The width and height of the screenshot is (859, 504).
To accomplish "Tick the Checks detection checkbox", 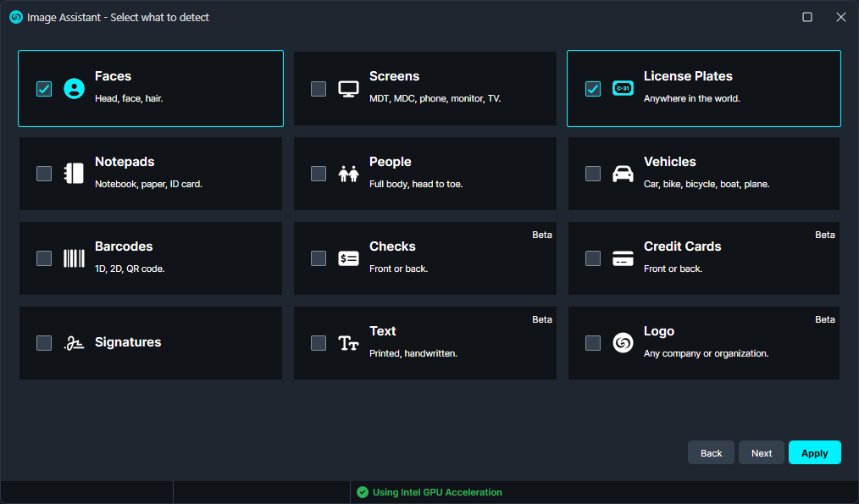I will 319,258.
